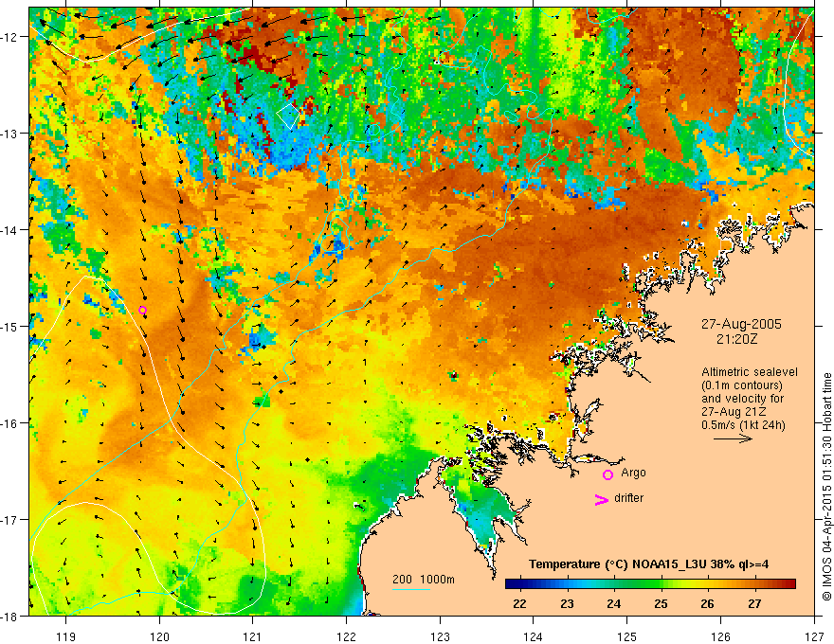
Task: Click the latitude axis label '-18'
Action: (x=10, y=616)
